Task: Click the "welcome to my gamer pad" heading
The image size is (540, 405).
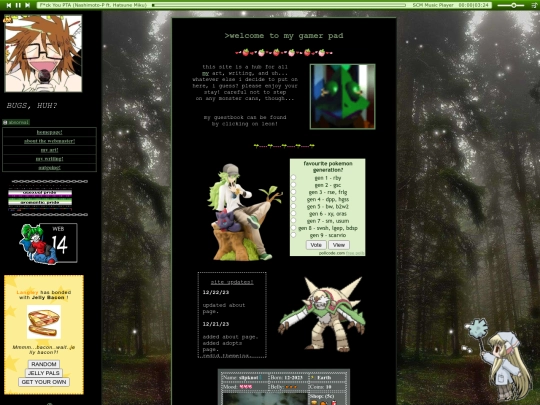Action: click(284, 36)
